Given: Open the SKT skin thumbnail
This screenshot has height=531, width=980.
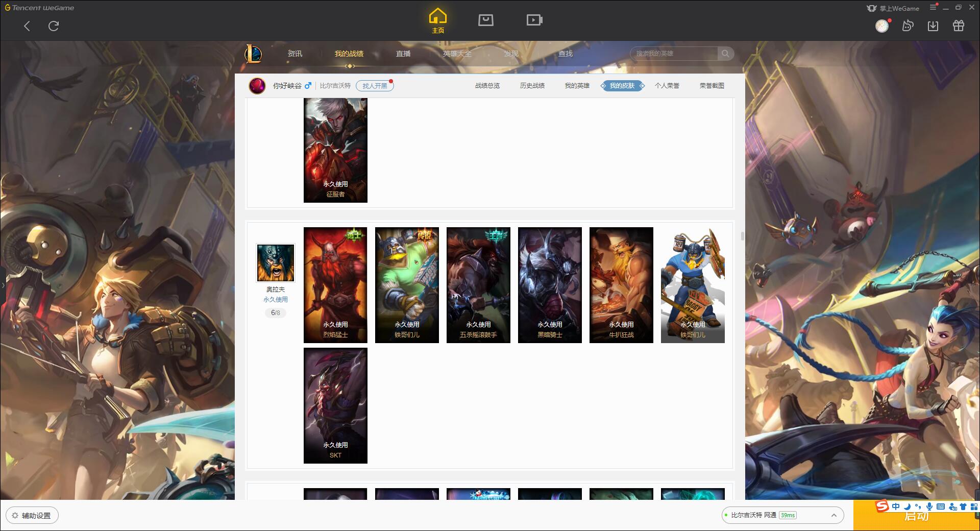Looking at the screenshot, I should point(335,406).
